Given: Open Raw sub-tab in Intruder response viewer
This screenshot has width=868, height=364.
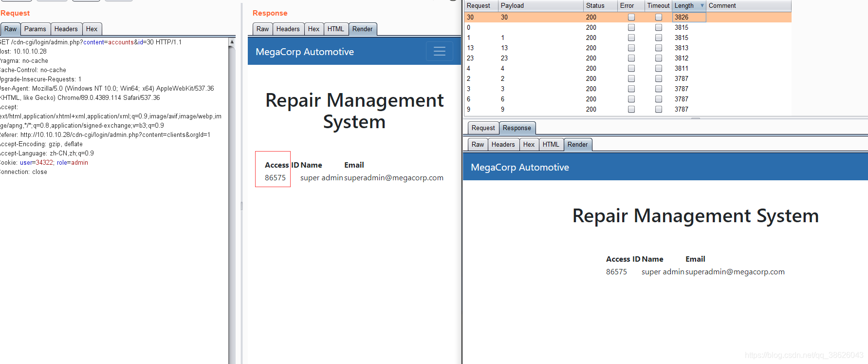Looking at the screenshot, I should coord(478,145).
